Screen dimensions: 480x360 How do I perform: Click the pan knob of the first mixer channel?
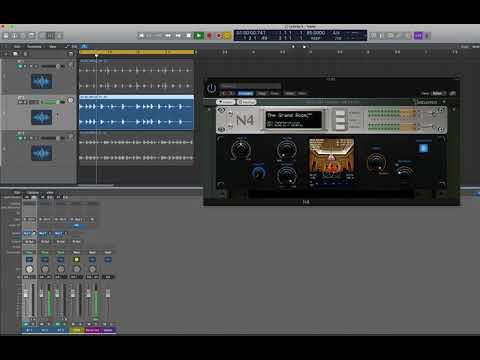[29, 269]
